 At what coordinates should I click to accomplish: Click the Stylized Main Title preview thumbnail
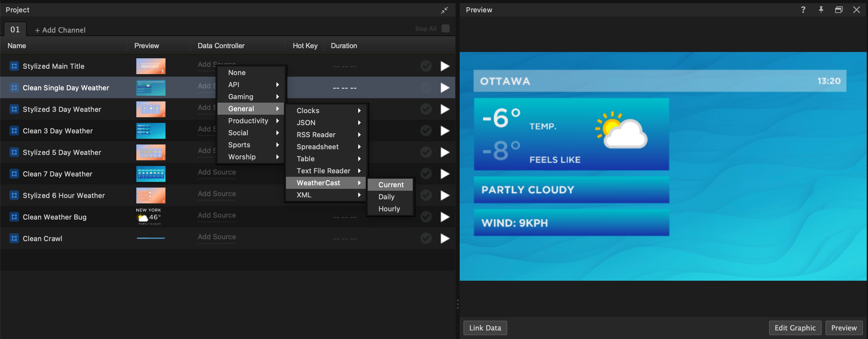pyautogui.click(x=151, y=66)
